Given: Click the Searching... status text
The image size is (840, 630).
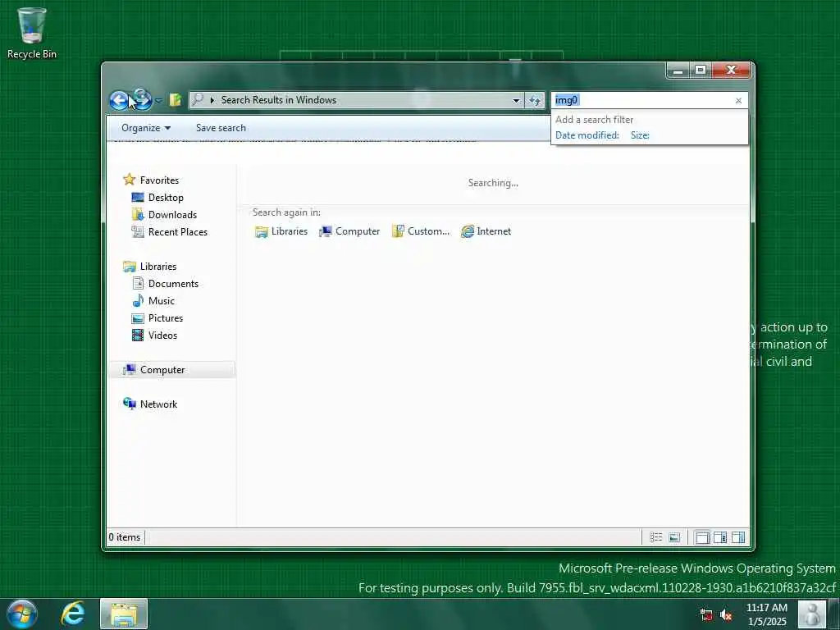Looking at the screenshot, I should [x=493, y=183].
